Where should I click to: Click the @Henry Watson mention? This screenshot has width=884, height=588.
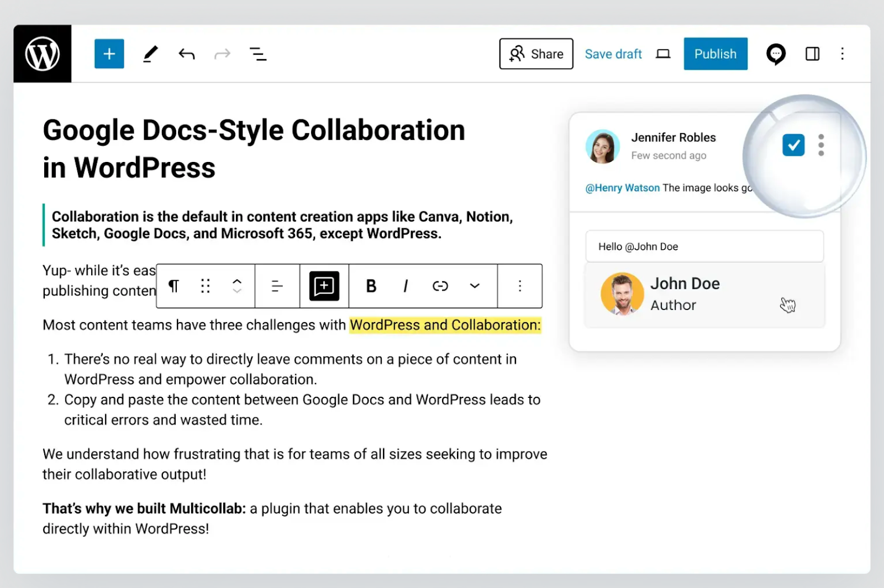pos(622,188)
